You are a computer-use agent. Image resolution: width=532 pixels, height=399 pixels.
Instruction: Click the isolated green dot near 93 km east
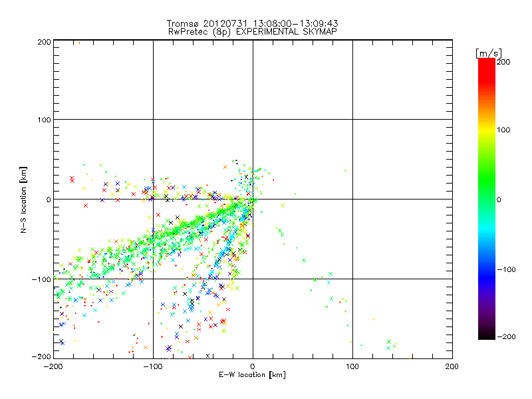tap(345, 171)
